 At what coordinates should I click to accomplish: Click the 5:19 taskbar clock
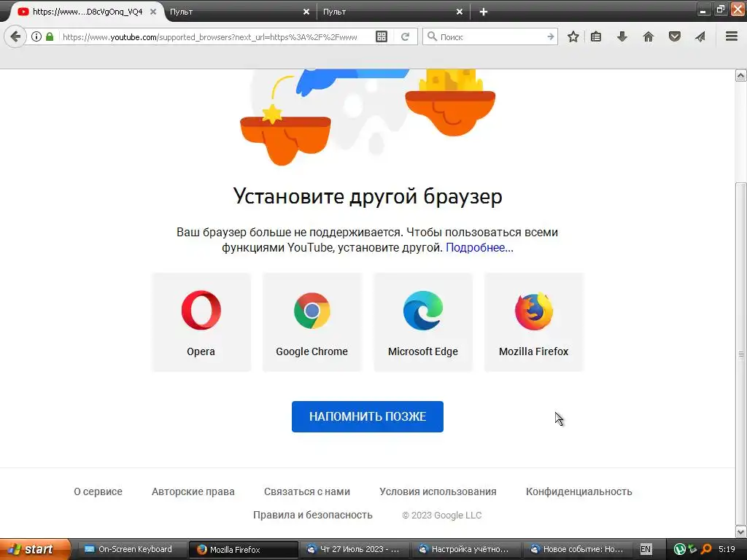[x=727, y=549]
